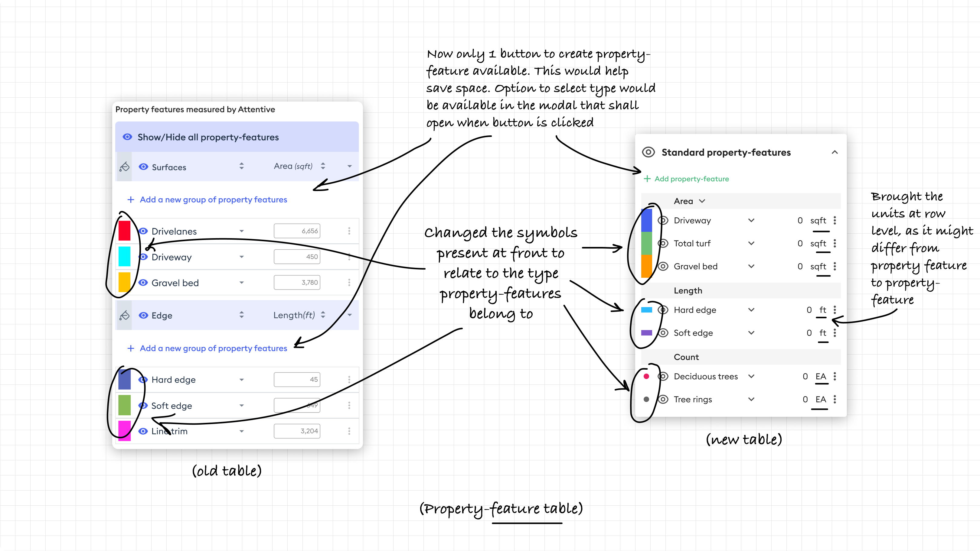Toggle Show/Hide all property-features eye
The width and height of the screenshot is (980, 551).
[x=127, y=137]
